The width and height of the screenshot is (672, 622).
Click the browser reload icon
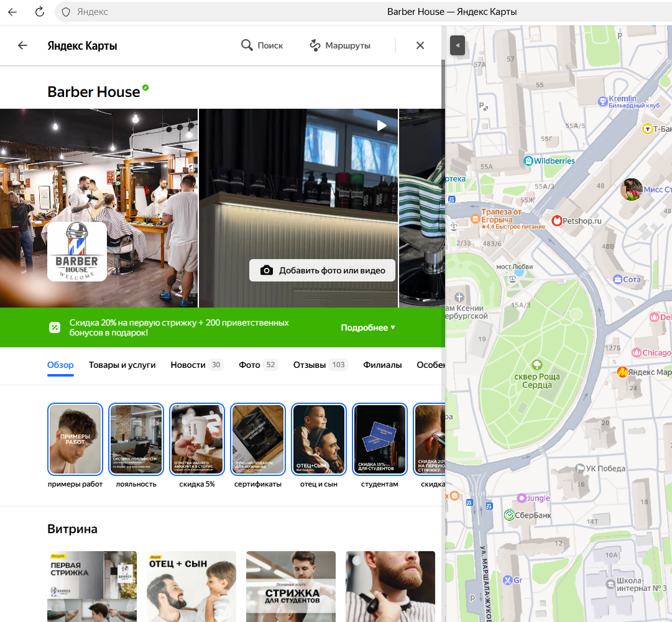click(40, 12)
